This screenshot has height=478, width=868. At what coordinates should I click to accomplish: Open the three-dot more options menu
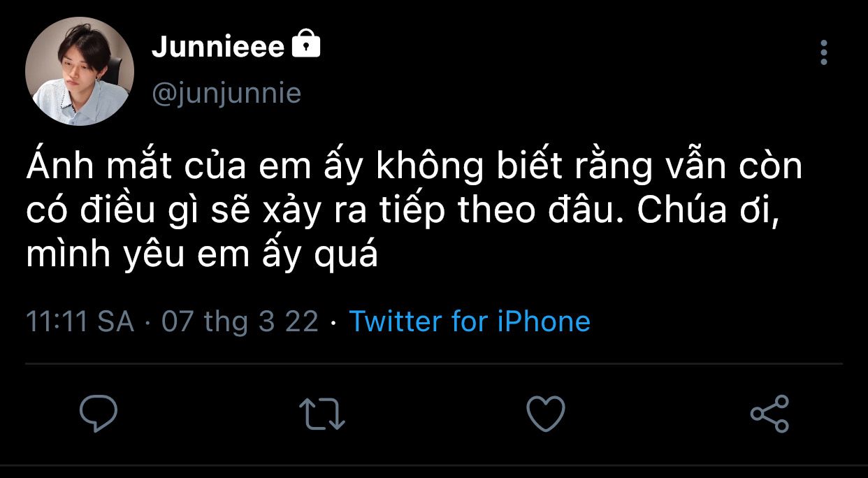click(x=824, y=52)
